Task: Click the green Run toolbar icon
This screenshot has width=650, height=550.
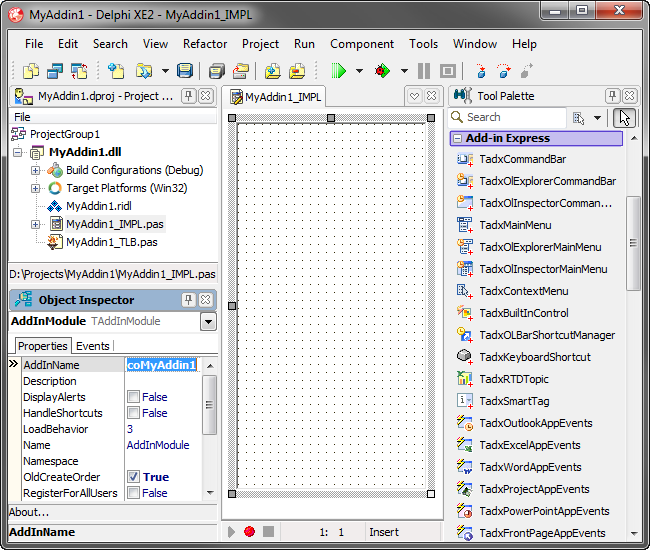Action: (338, 71)
